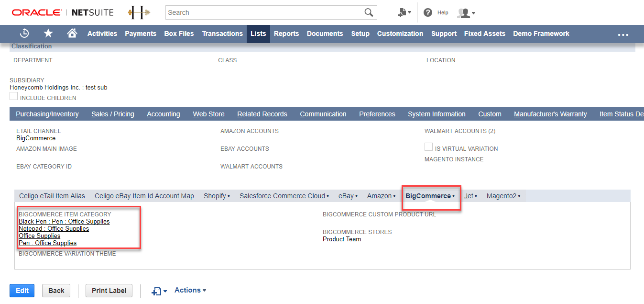644x304 pixels.
Task: Click the Help text link
Action: (x=443, y=12)
